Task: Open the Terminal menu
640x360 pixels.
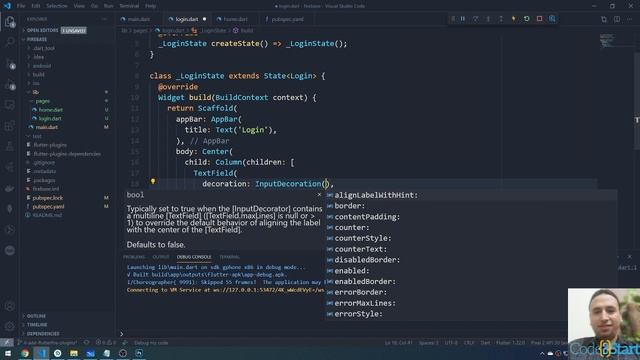Action: [129, 6]
